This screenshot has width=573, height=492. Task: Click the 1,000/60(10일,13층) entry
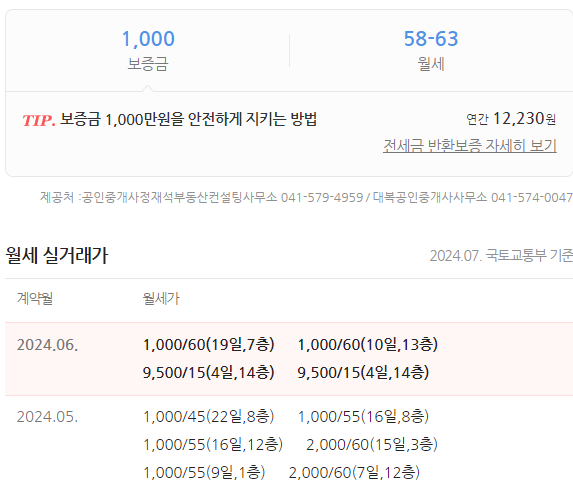(368, 344)
